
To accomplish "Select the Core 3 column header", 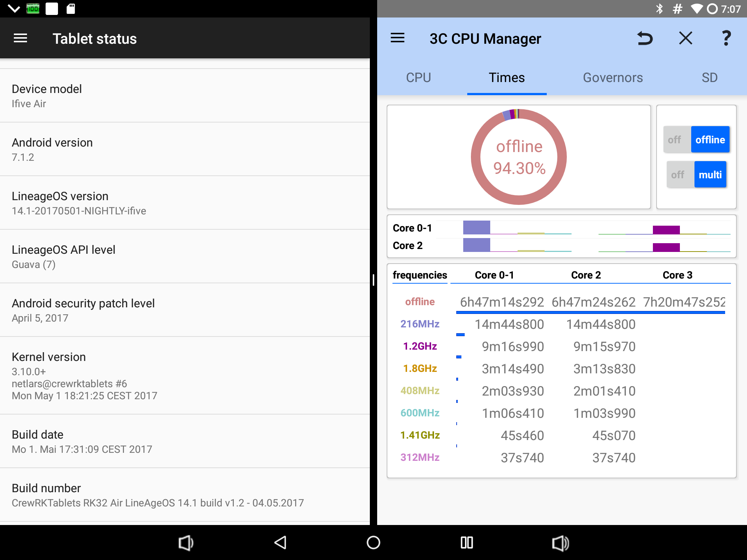I will (x=677, y=275).
